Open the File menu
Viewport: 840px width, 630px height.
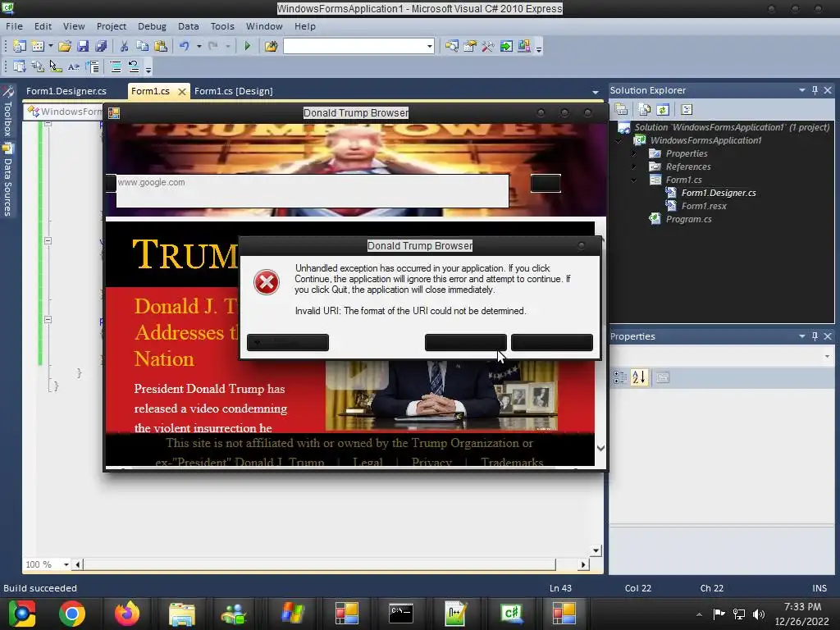pos(14,26)
